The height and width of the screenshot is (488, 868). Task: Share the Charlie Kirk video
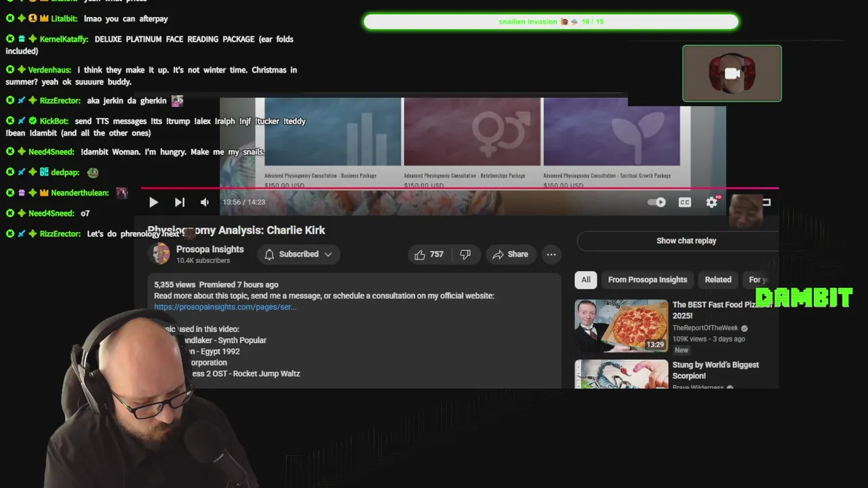click(x=510, y=254)
